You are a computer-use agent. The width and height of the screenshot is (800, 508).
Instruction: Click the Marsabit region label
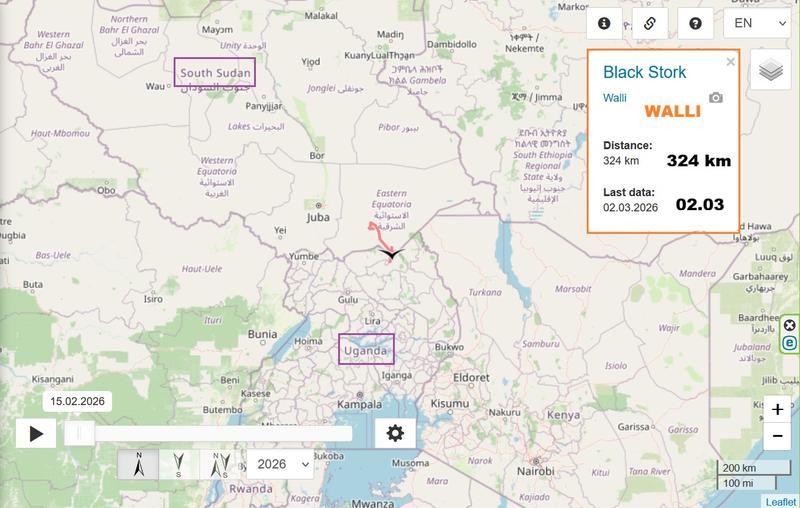point(573,289)
